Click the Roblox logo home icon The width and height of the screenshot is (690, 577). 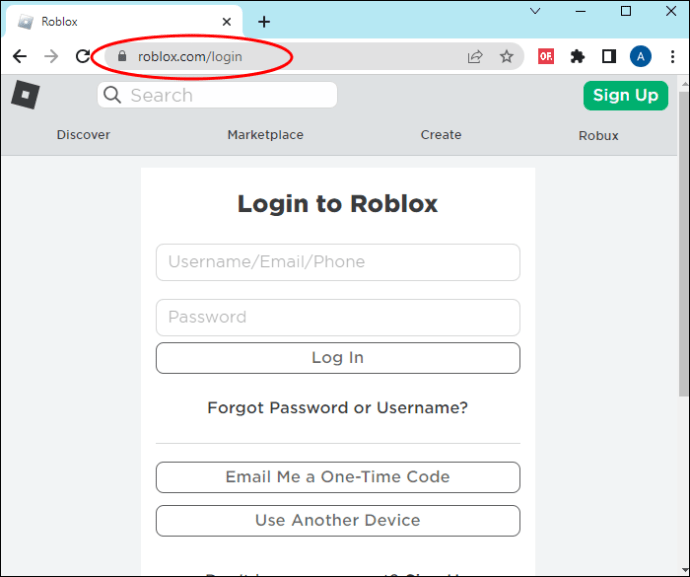(25, 94)
